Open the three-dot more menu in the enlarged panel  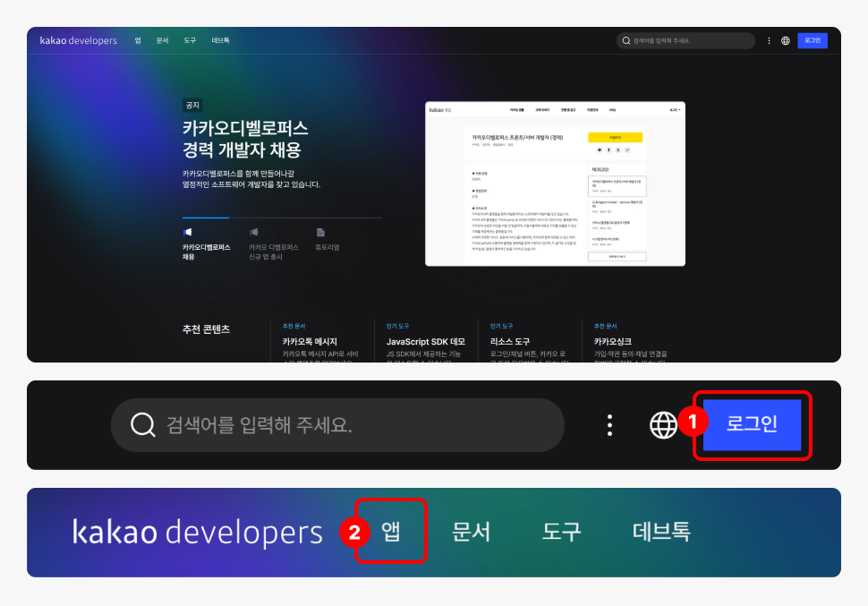609,425
